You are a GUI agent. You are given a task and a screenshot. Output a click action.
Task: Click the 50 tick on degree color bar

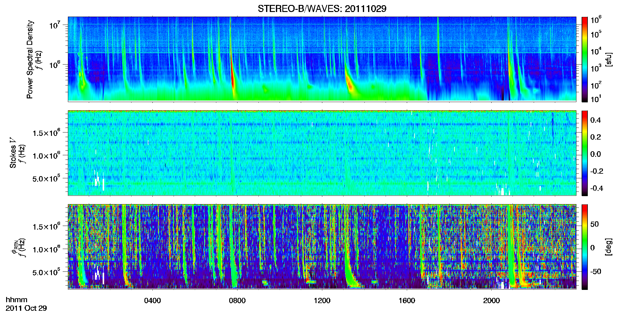click(x=595, y=224)
